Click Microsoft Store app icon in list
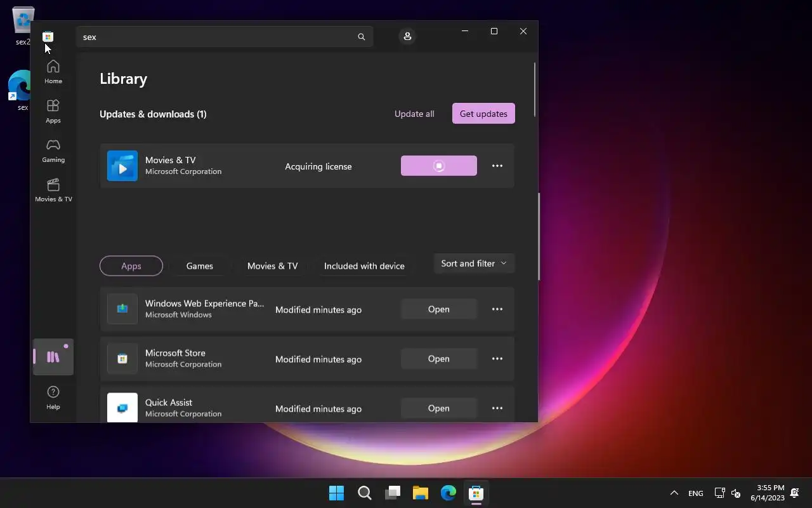 tap(122, 359)
